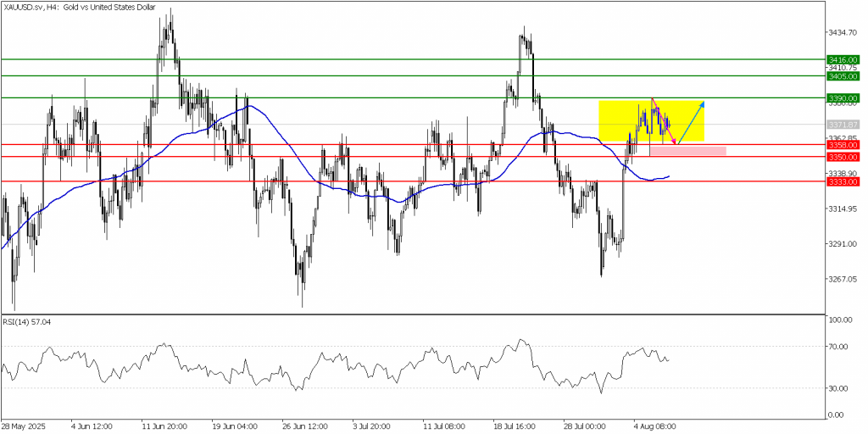
Task: Click the 3434.70 price axis value
Action: pyautogui.click(x=845, y=32)
